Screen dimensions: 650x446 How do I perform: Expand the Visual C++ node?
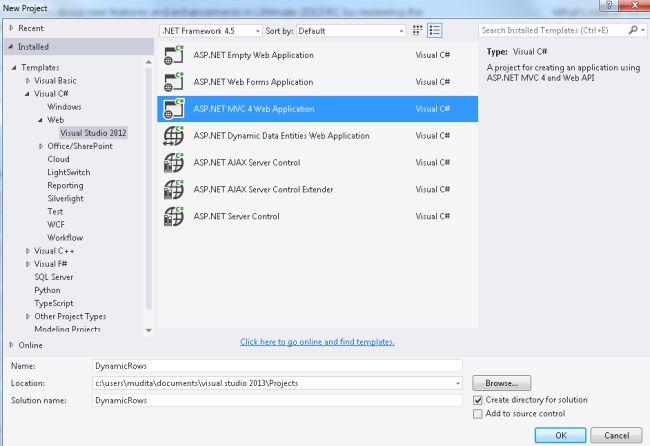pyautogui.click(x=28, y=251)
